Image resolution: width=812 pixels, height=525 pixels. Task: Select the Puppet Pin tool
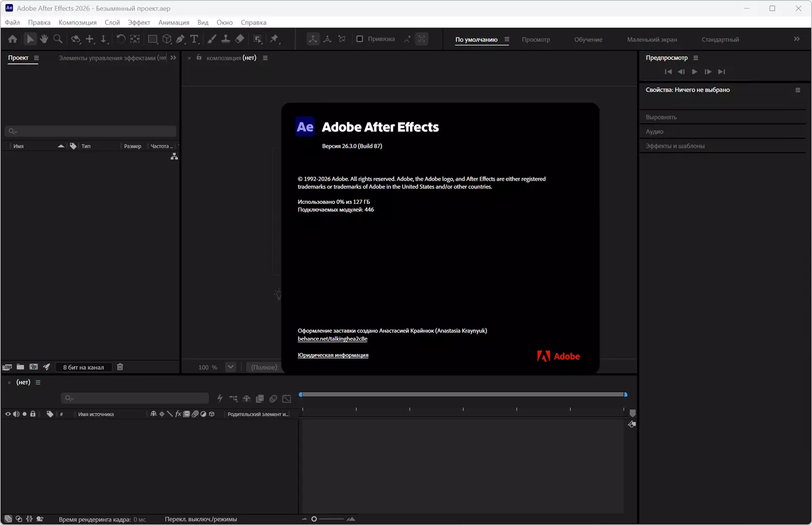274,39
